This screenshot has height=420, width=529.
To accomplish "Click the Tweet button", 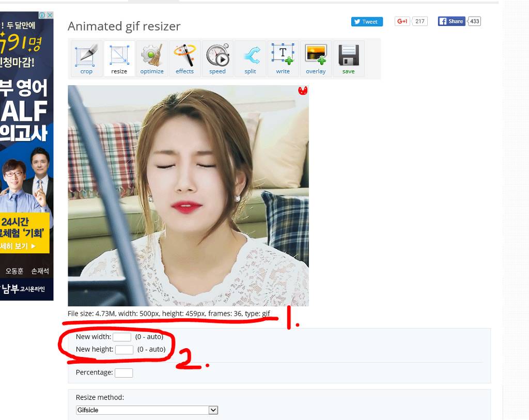I will [367, 21].
